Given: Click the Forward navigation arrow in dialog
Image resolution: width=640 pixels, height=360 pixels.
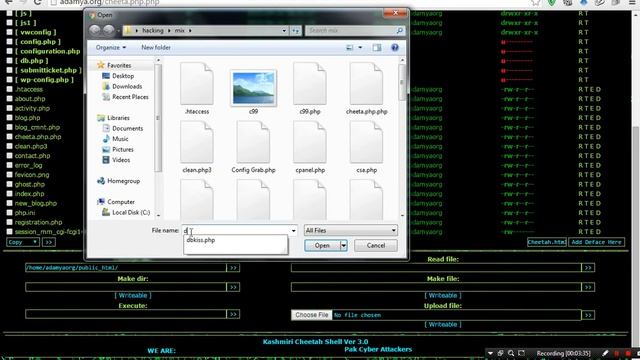Looking at the screenshot, I should 109,30.
